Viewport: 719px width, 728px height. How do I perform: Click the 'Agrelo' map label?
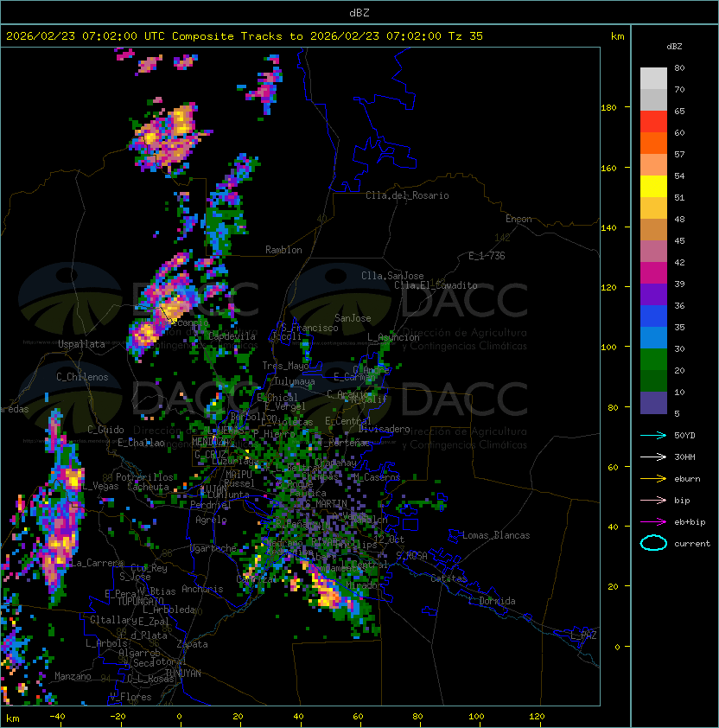tap(211, 520)
